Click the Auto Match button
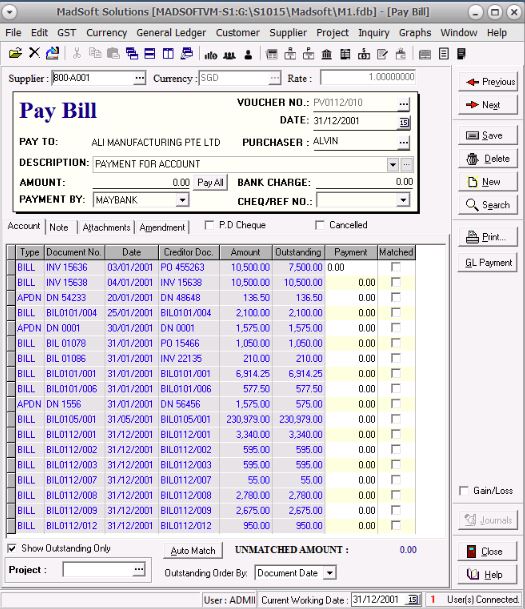The height and width of the screenshot is (609, 525). coord(193,551)
